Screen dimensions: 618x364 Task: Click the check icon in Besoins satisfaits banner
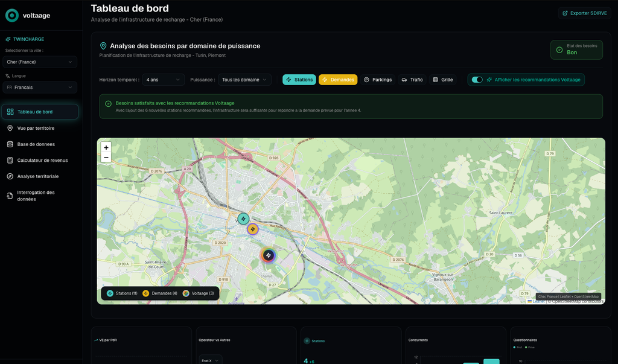(x=108, y=104)
